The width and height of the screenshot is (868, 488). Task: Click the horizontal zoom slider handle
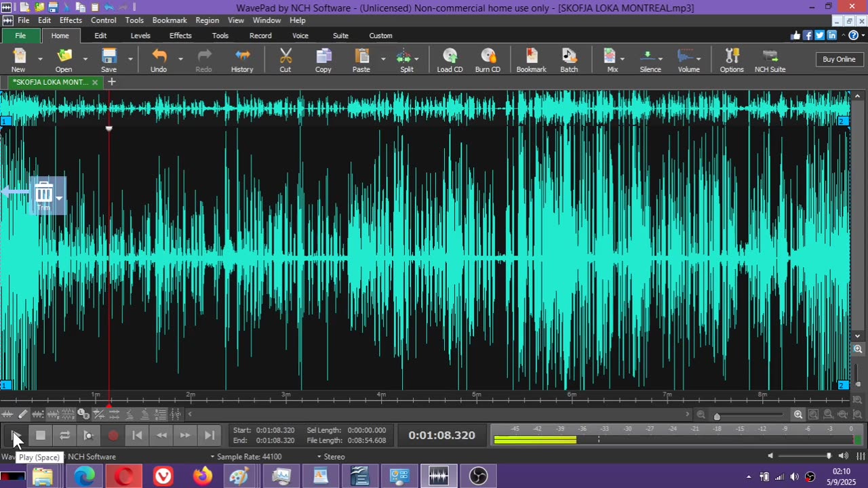click(x=717, y=416)
